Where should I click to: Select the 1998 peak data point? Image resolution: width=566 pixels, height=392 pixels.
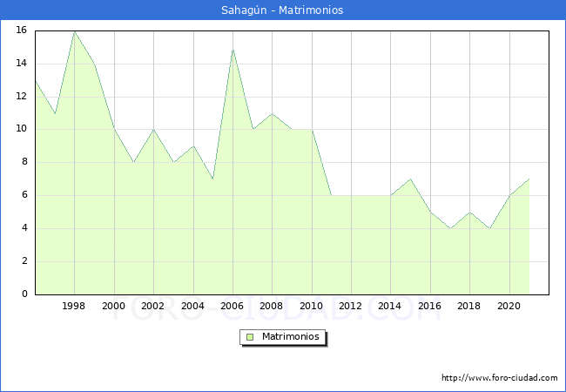[74, 31]
